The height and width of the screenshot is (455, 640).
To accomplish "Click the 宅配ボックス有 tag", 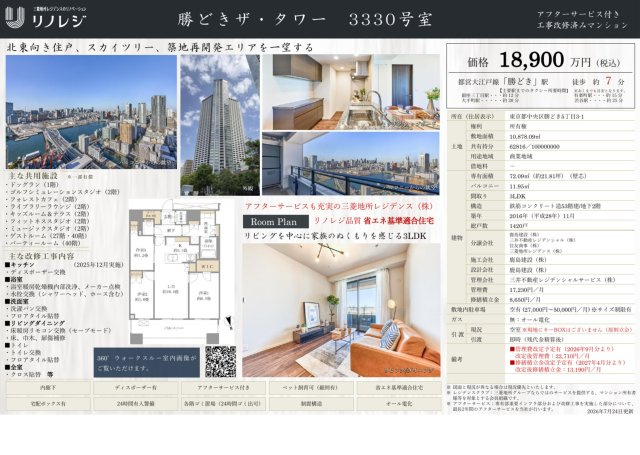I will pyautogui.click(x=48, y=404).
